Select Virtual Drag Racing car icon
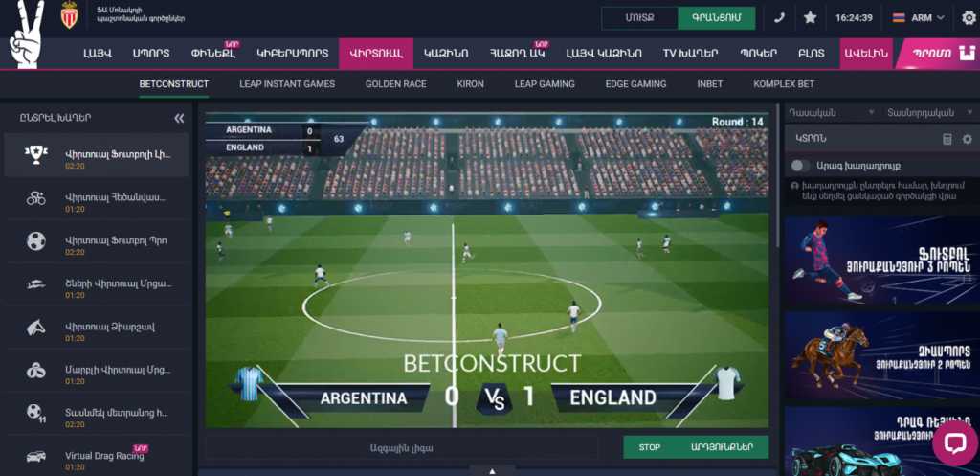The image size is (980, 476). pos(35,457)
